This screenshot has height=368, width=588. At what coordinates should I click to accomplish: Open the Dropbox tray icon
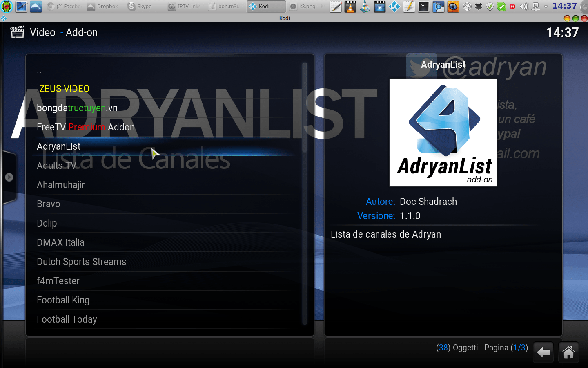pyautogui.click(x=479, y=7)
